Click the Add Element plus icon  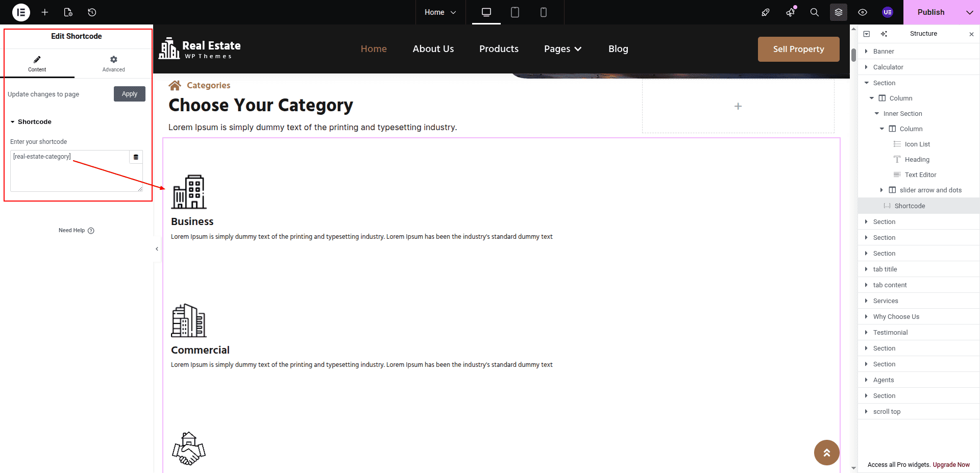[x=45, y=12]
